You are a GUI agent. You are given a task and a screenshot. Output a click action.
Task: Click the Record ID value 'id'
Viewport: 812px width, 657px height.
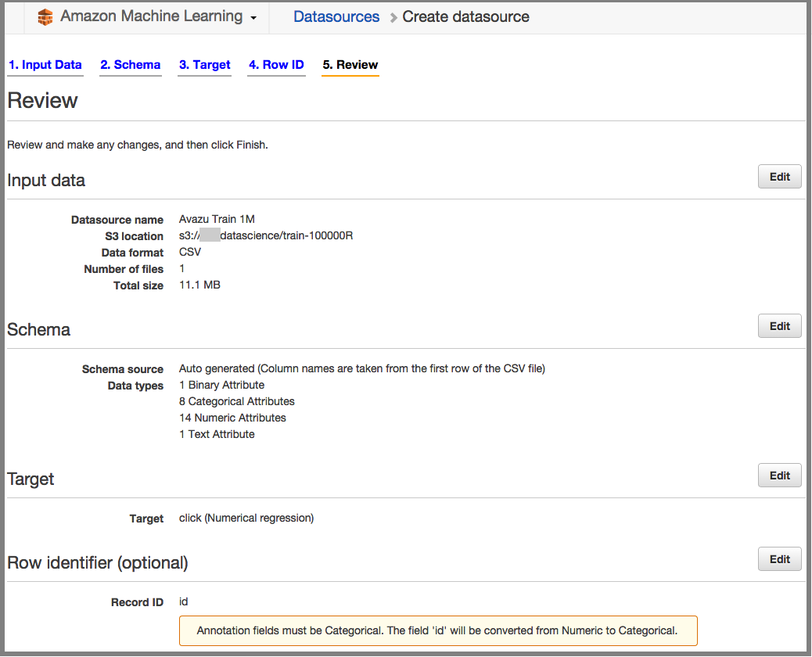tap(183, 601)
